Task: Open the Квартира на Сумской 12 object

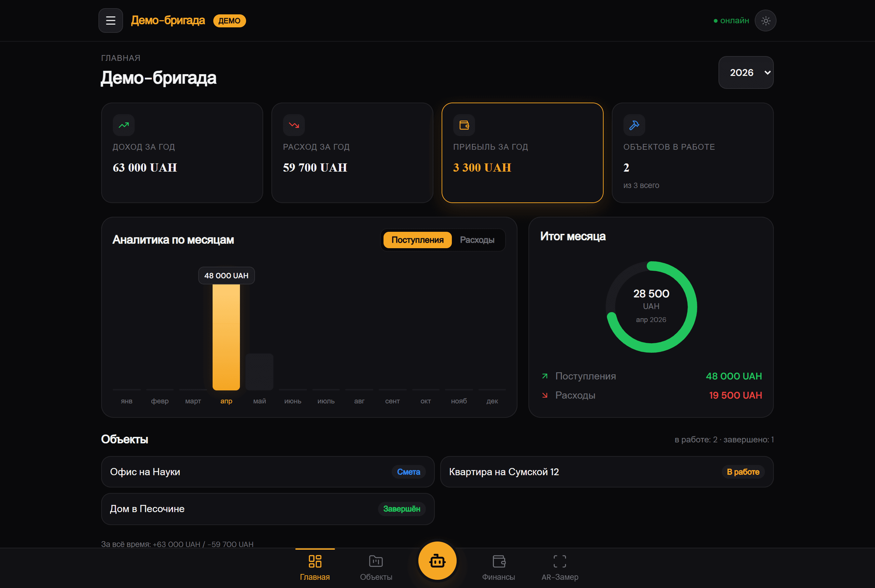Action: click(x=607, y=472)
